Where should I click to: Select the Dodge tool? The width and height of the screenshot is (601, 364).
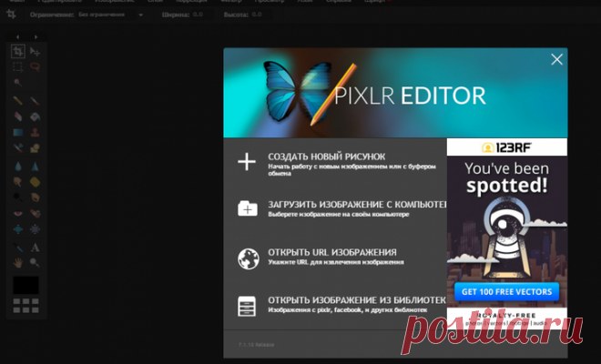click(x=18, y=197)
